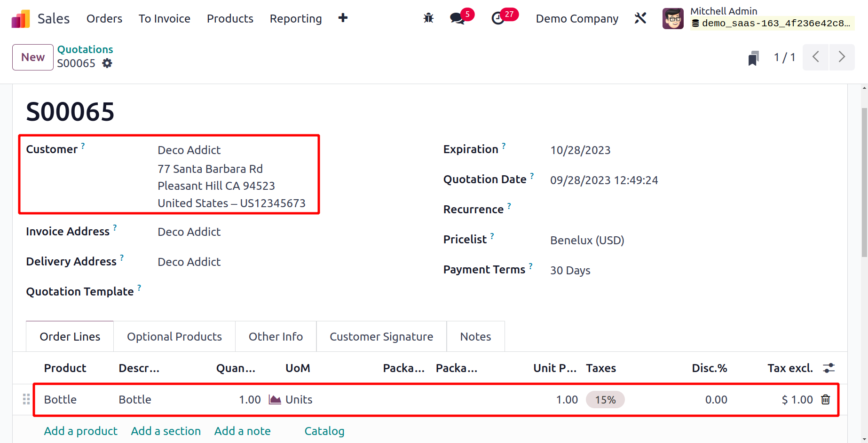Image resolution: width=868 pixels, height=443 pixels.
Task: Click the New button
Action: point(33,57)
